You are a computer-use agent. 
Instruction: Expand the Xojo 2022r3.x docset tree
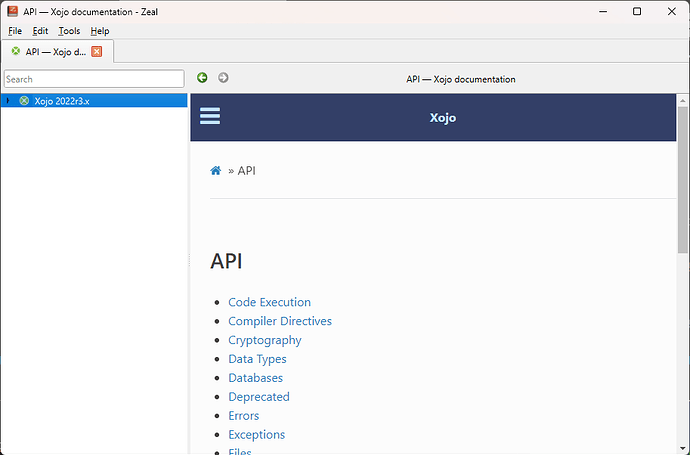[x=8, y=101]
